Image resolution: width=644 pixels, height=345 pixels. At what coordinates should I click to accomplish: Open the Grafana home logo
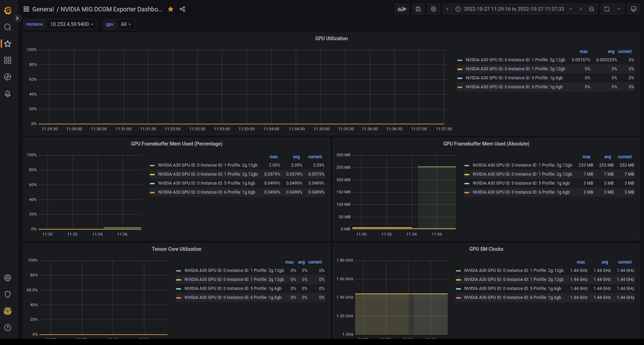[8, 10]
